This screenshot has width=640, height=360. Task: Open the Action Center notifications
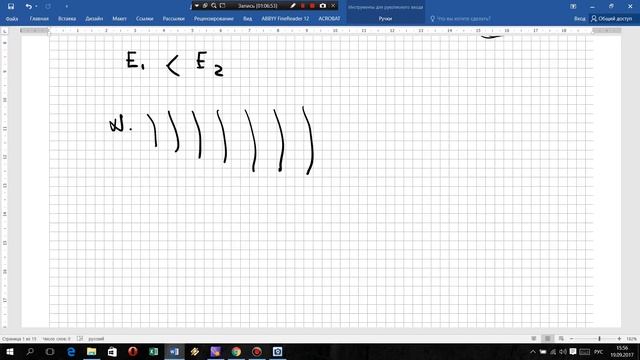pyautogui.click(x=573, y=351)
